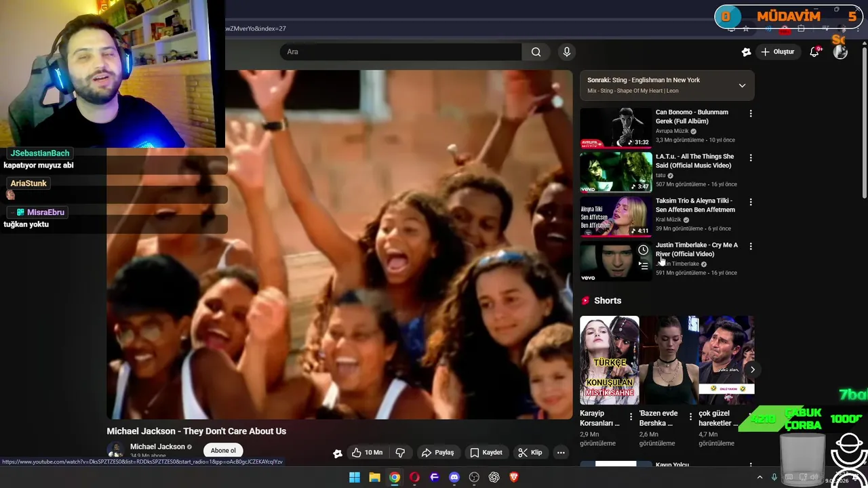Screen dimensions: 868x488
Task: Add Cry Me A River to Watch Later
Action: tap(643, 250)
